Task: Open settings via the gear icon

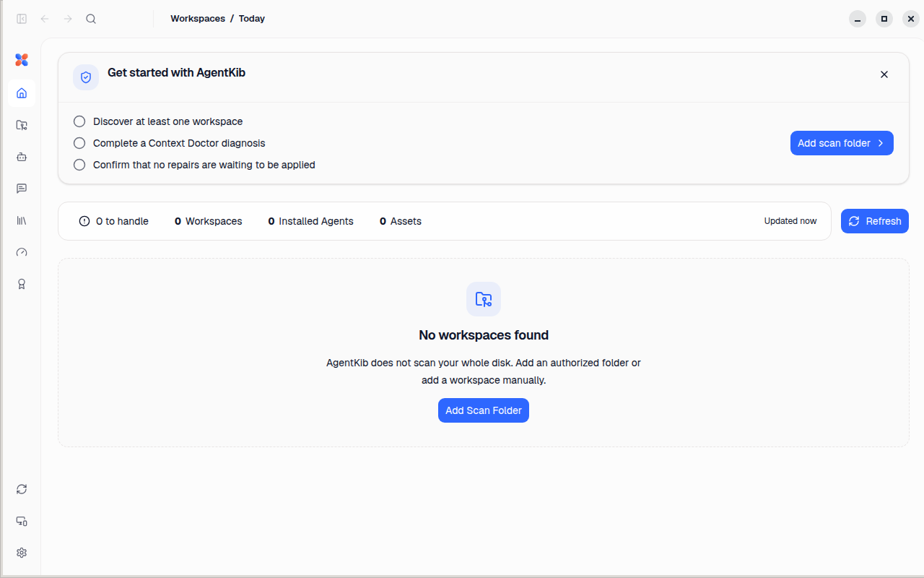Action: pos(22,553)
